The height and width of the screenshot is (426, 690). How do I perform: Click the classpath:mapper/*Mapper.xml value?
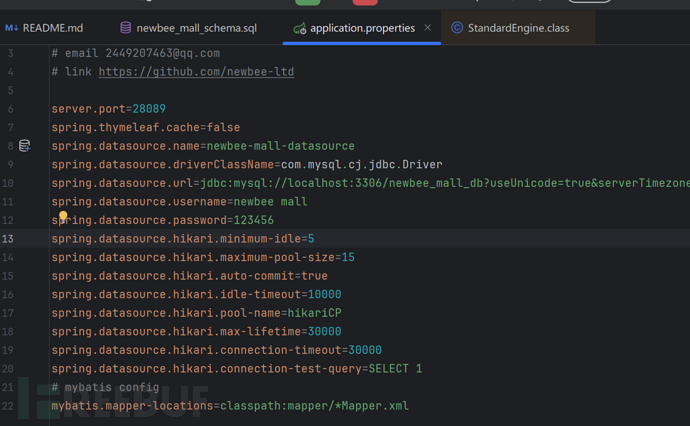tap(312, 406)
